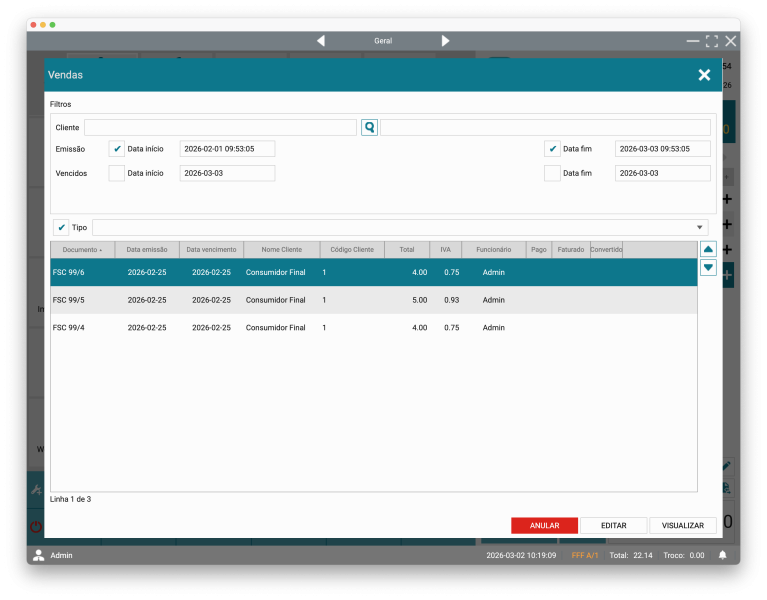Click the move up arrow button

708,249
